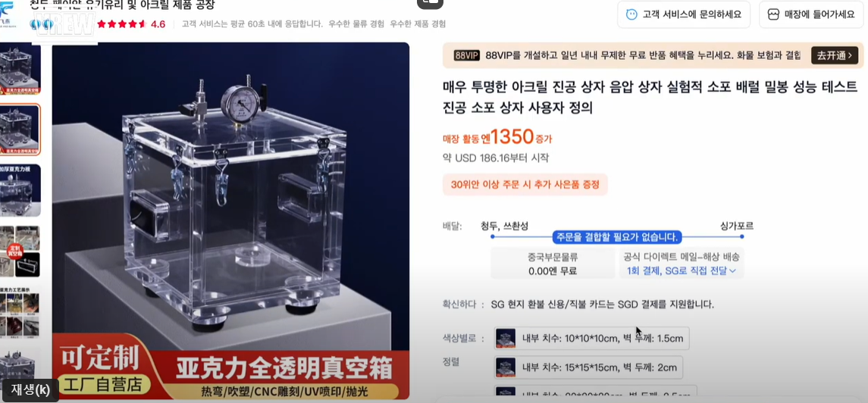The height and width of the screenshot is (403, 868).
Task: Select inner size 15*15*15cm wall 2cm option
Action: pyautogui.click(x=588, y=367)
